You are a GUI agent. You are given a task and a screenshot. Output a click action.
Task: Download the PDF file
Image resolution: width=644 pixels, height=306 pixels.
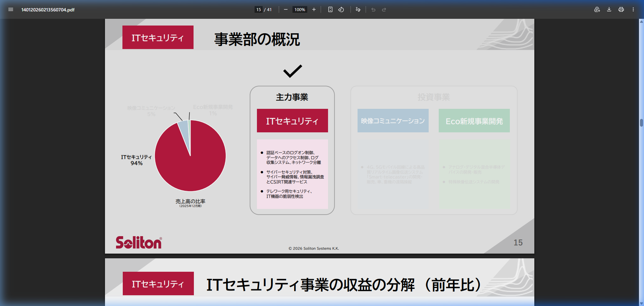[609, 9]
